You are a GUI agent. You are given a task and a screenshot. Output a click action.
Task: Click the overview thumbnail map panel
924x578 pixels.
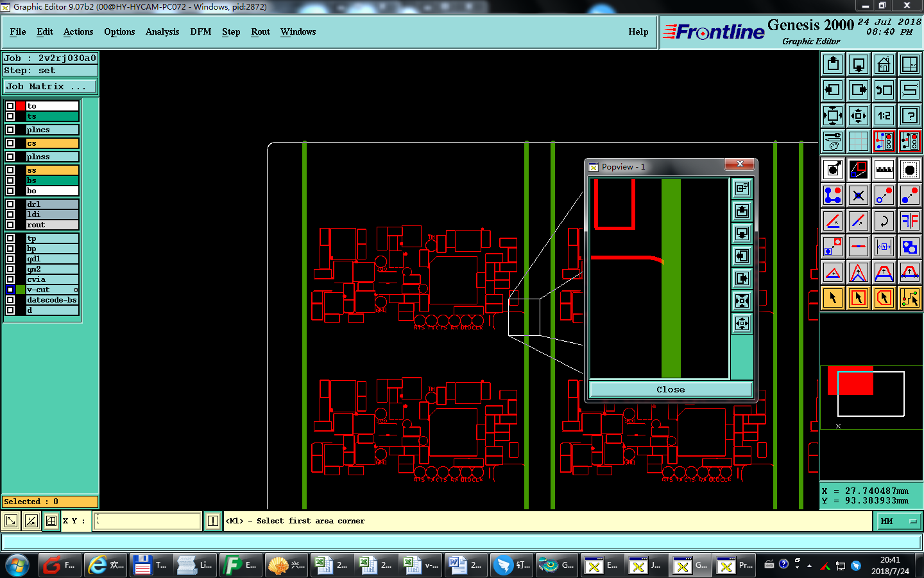pos(871,397)
